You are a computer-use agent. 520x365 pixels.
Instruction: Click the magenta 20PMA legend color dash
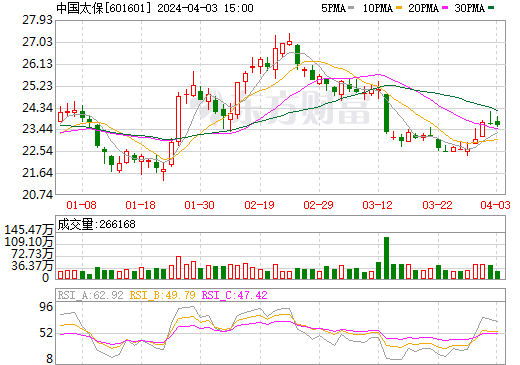point(444,8)
